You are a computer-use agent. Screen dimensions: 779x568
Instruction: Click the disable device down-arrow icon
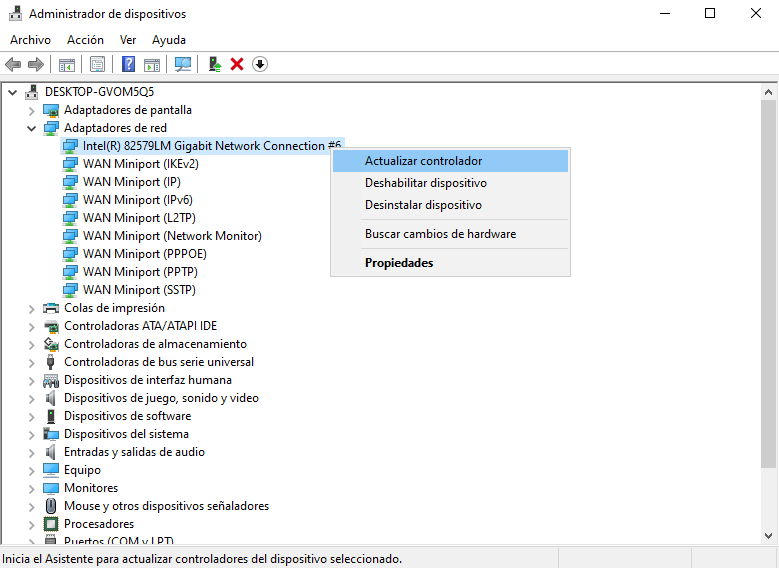(260, 64)
